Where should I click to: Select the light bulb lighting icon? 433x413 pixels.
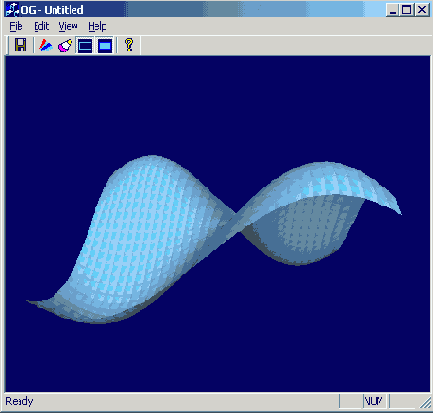click(65, 45)
